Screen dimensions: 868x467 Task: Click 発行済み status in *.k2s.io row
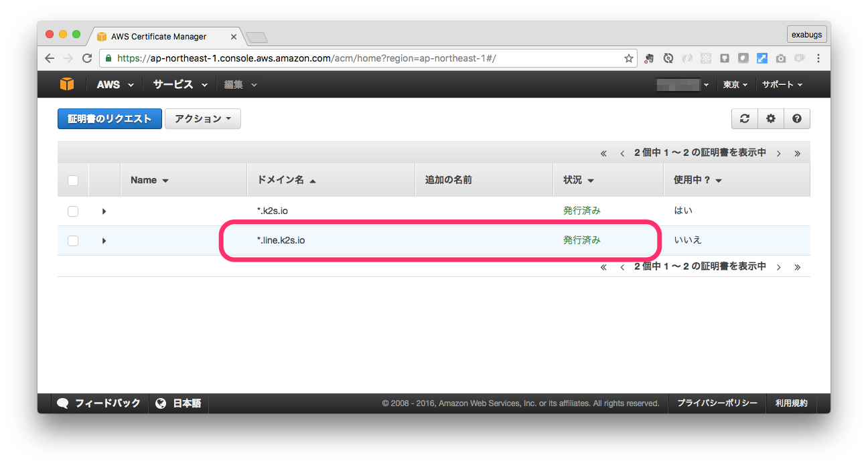click(x=582, y=211)
